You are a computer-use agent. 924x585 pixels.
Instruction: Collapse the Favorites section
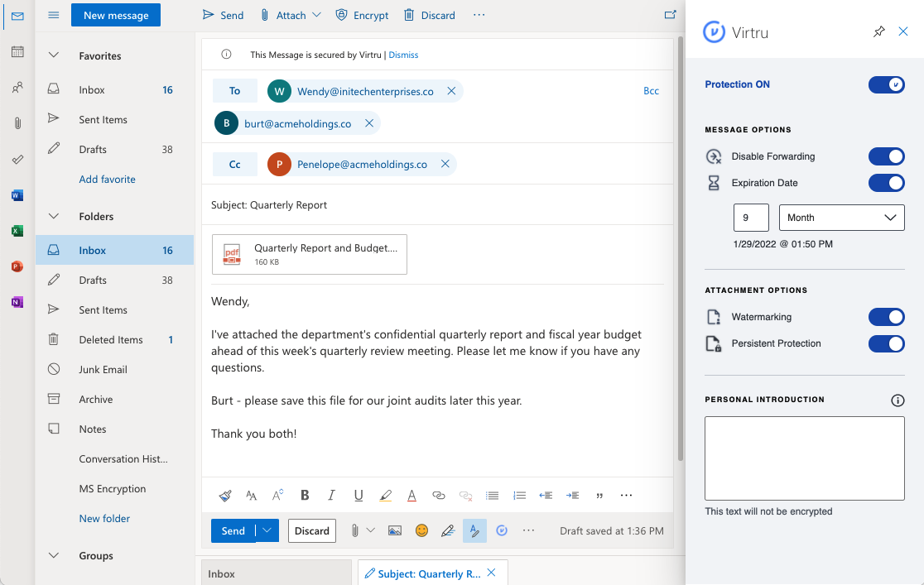tap(53, 55)
